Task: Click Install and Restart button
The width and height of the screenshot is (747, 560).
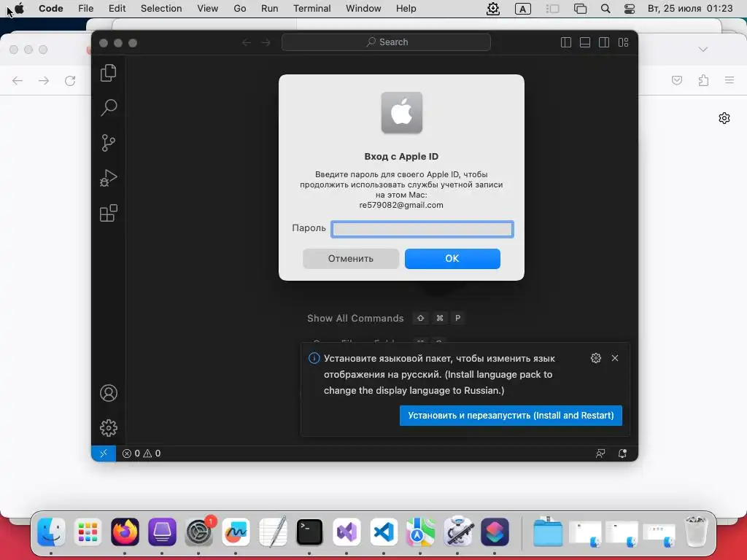Action: point(511,415)
